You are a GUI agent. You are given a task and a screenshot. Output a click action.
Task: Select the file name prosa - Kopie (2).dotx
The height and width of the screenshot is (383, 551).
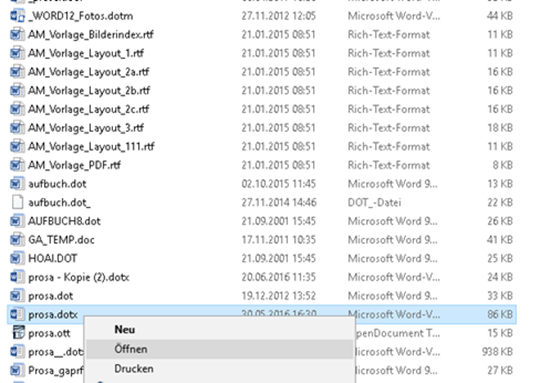coord(79,277)
